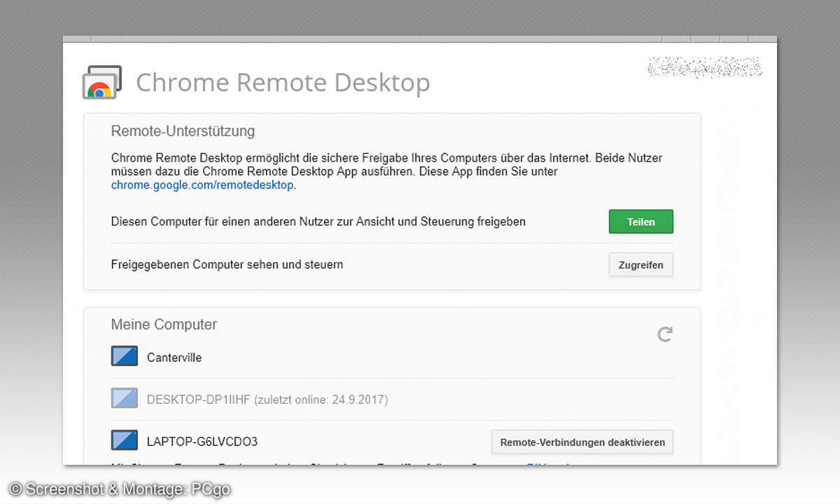Image resolution: width=840 pixels, height=504 pixels.
Task: Refresh the Meine Computer list
Action: [x=665, y=334]
